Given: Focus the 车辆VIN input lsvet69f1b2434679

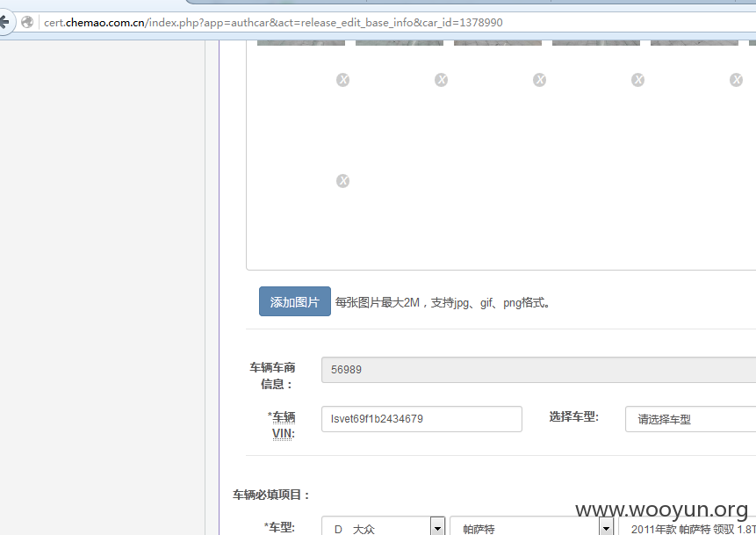Looking at the screenshot, I should tap(421, 419).
